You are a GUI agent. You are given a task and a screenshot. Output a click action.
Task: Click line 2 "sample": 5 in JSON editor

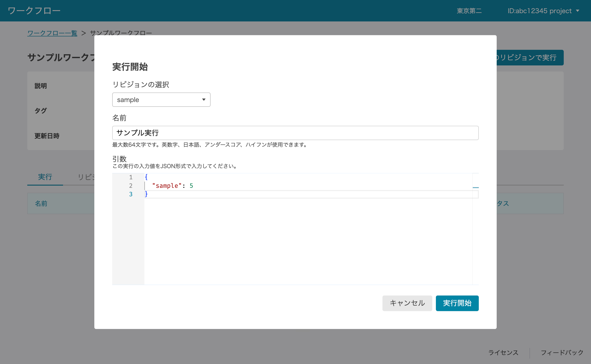click(173, 186)
